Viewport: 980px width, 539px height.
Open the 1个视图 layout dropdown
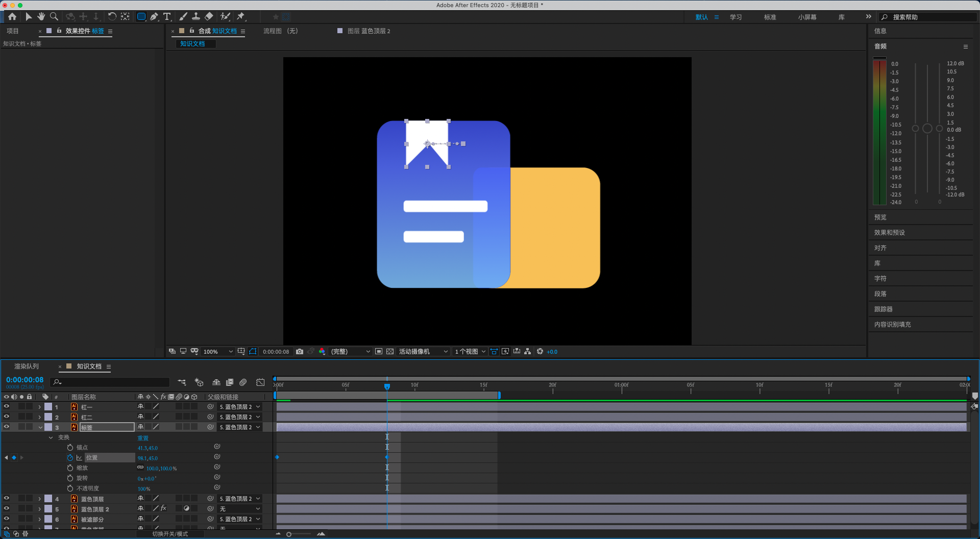470,352
